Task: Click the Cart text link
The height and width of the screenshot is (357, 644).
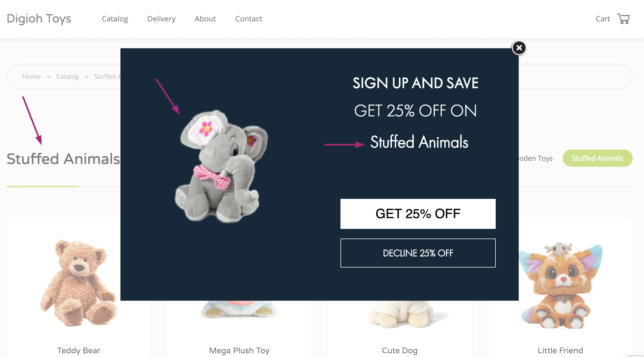Action: pos(603,19)
